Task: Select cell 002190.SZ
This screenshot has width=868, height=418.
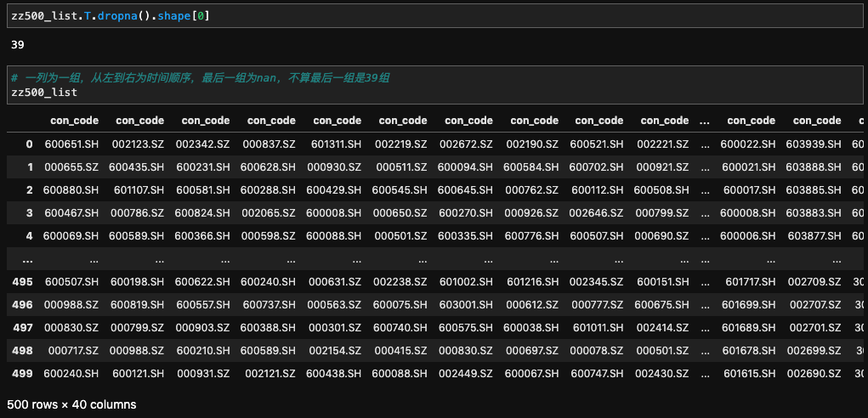Action: click(x=532, y=144)
